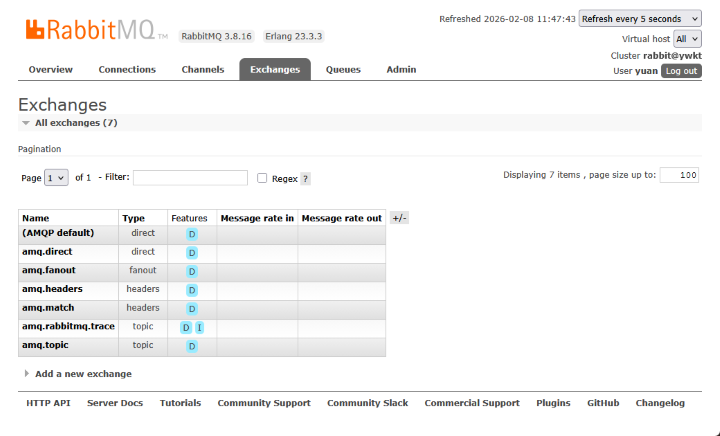Select the Exchanges tab
720x436 pixels.
(275, 70)
